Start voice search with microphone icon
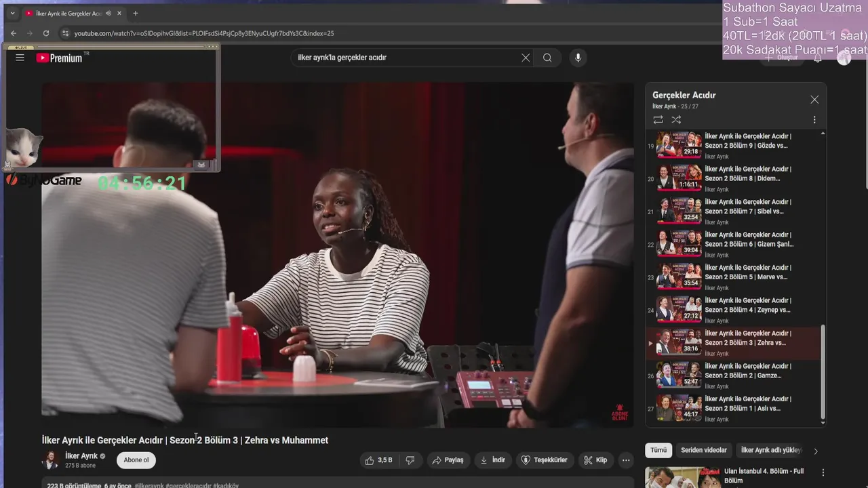 (578, 58)
